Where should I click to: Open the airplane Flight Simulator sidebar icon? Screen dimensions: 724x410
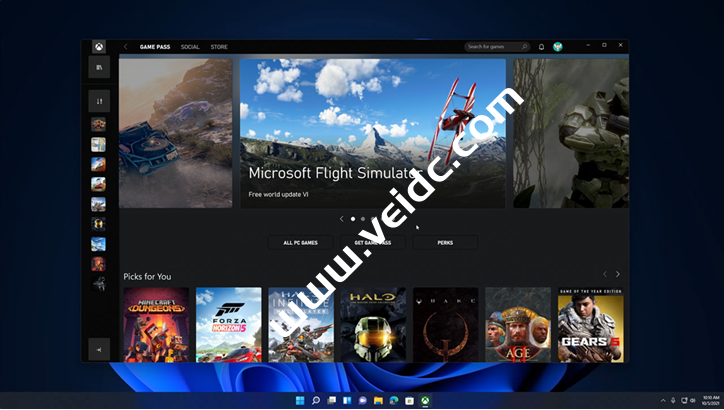pyautogui.click(x=98, y=244)
